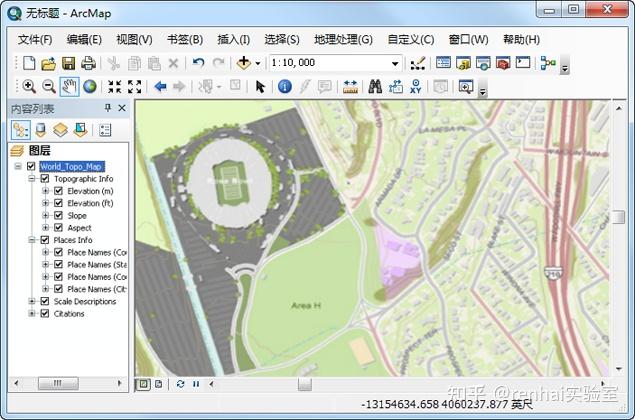Close the 内容列表 panel
The height and width of the screenshot is (420, 635).
122,108
